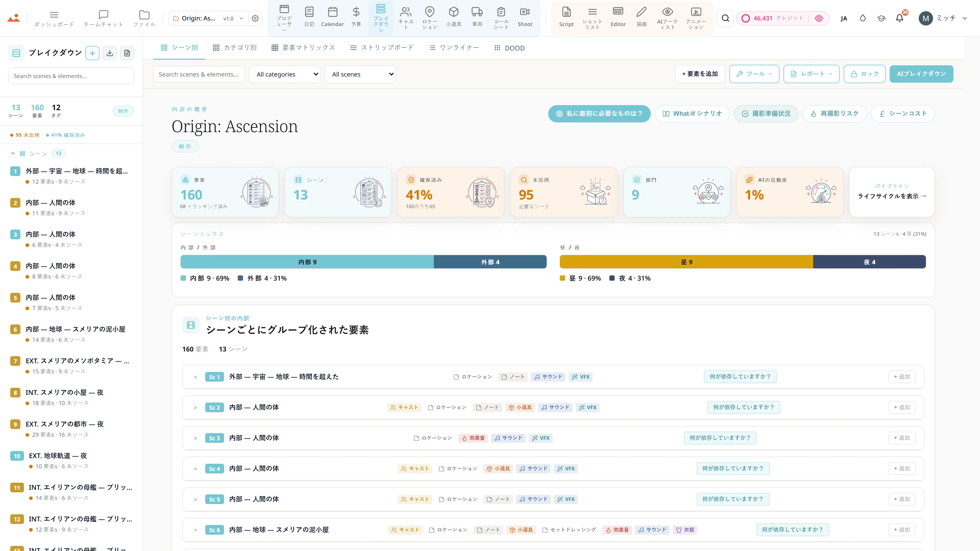Toggle 撮影準備状況 view
Viewport: 980px width, 551px height.
coord(766,114)
